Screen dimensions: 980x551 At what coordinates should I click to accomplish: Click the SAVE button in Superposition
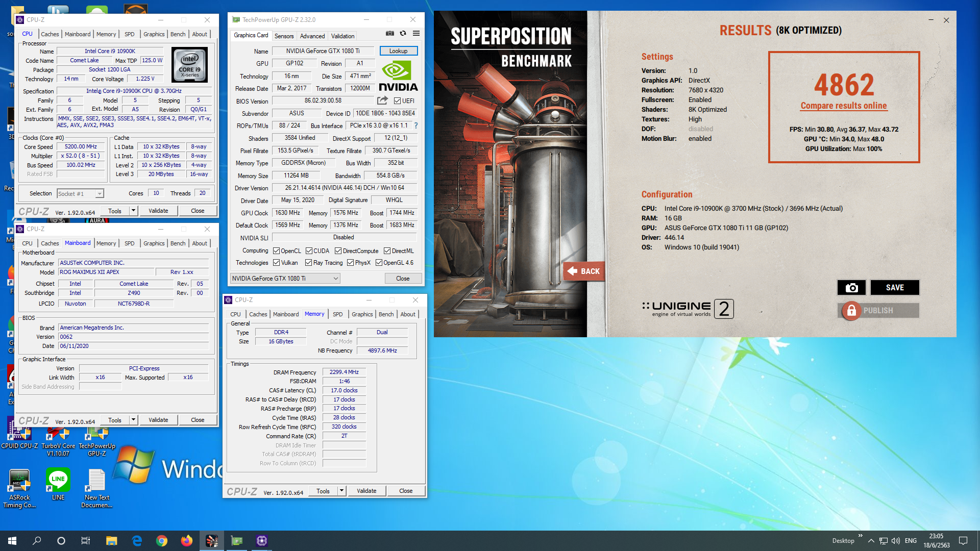pos(895,288)
